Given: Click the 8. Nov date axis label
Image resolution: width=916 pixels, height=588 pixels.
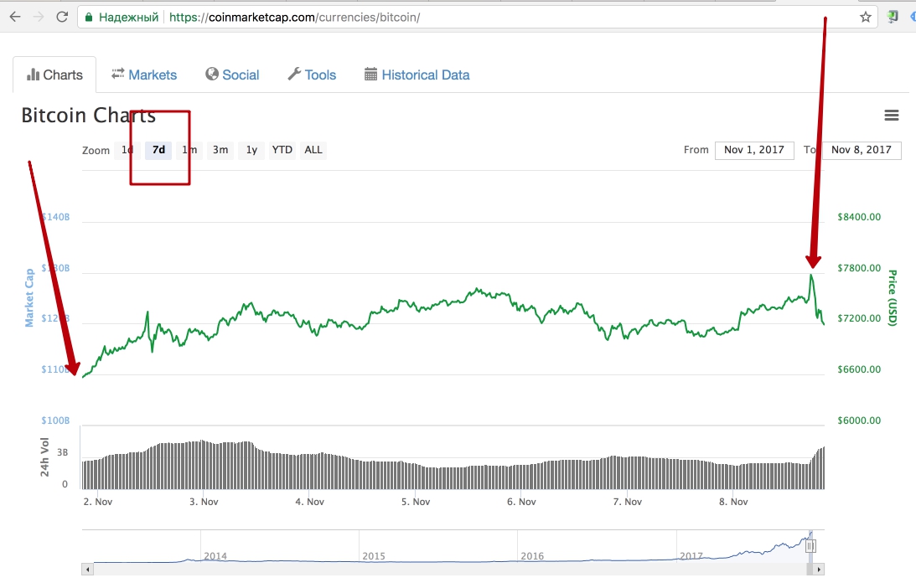Looking at the screenshot, I should (x=734, y=502).
